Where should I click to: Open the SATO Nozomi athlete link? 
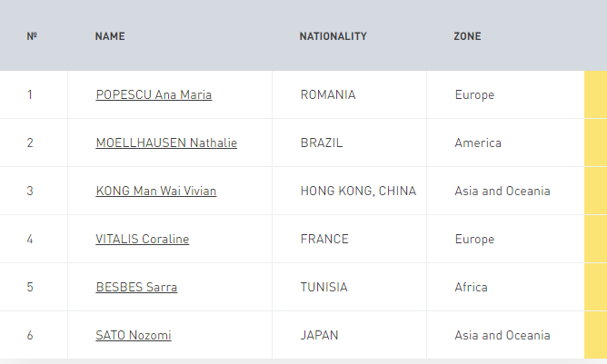tap(133, 335)
